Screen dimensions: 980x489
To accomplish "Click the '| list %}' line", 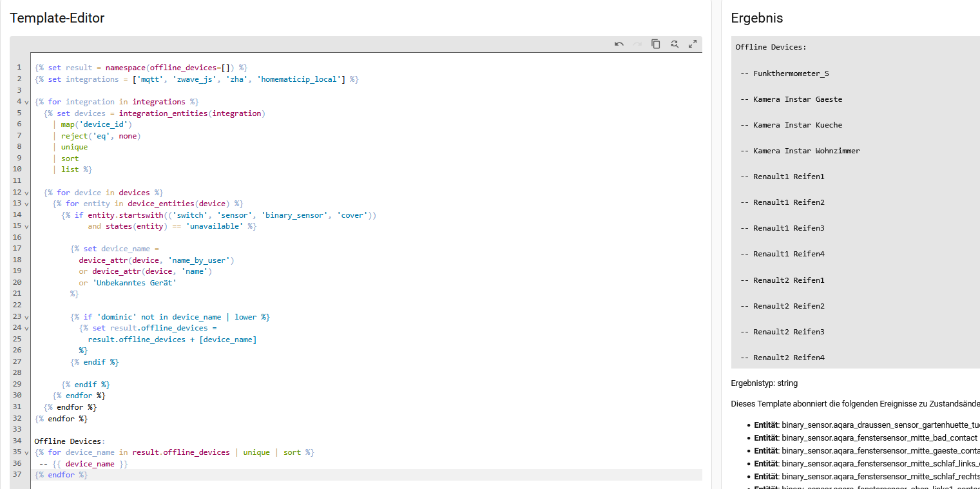I will pyautogui.click(x=72, y=169).
